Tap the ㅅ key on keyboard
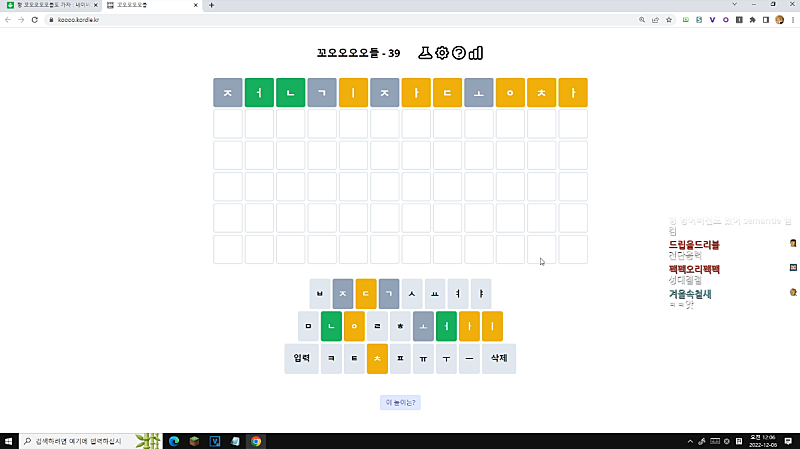The width and height of the screenshot is (800, 449). (x=412, y=293)
